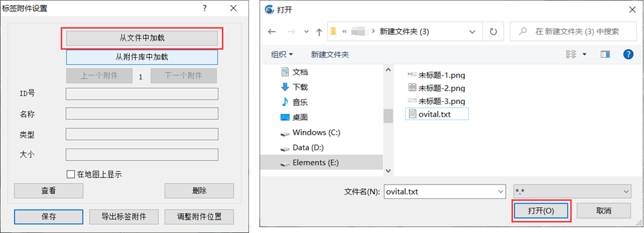The image size is (644, 233).
Task: Click 新建文件夹 in toolbar
Action: click(x=330, y=54)
